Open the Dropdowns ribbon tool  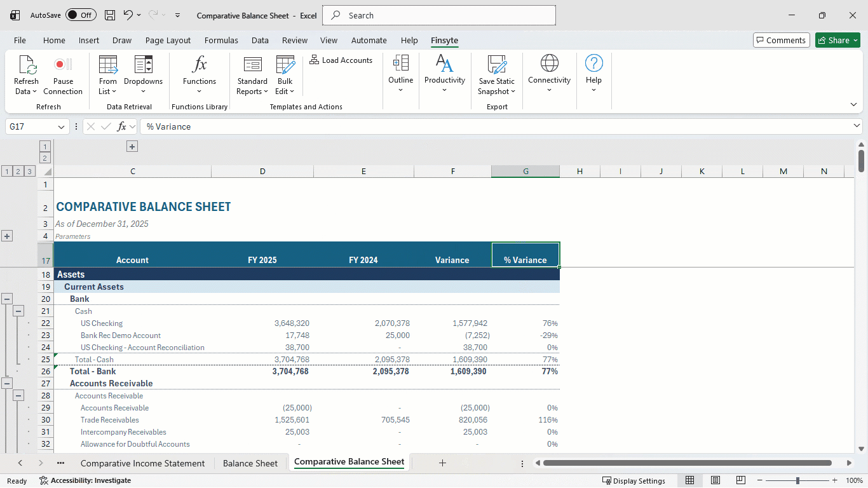coord(144,75)
